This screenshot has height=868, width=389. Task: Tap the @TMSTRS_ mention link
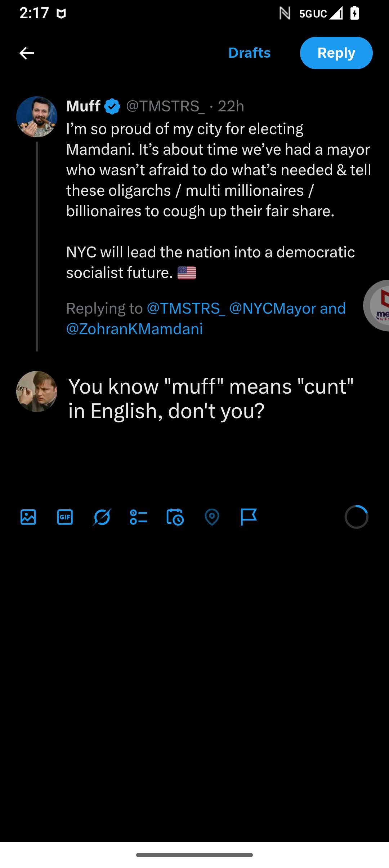(186, 309)
